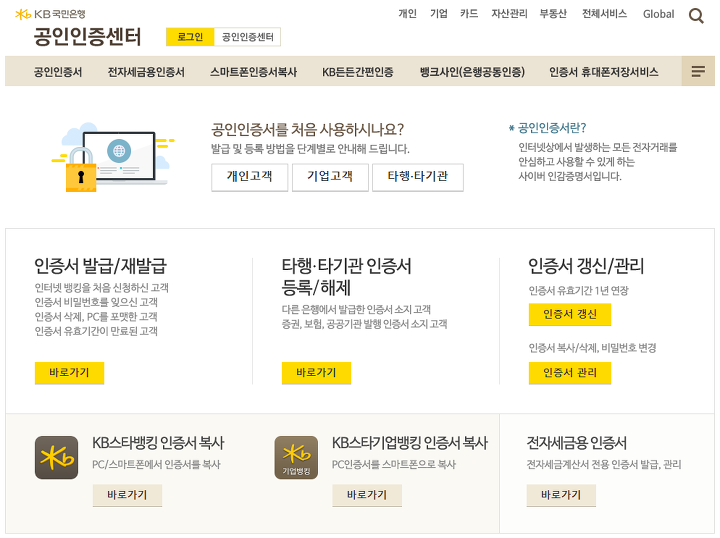
Task: Click the text 전자세금계산서 전용 인증서 발급, 관리
Action: (603, 465)
